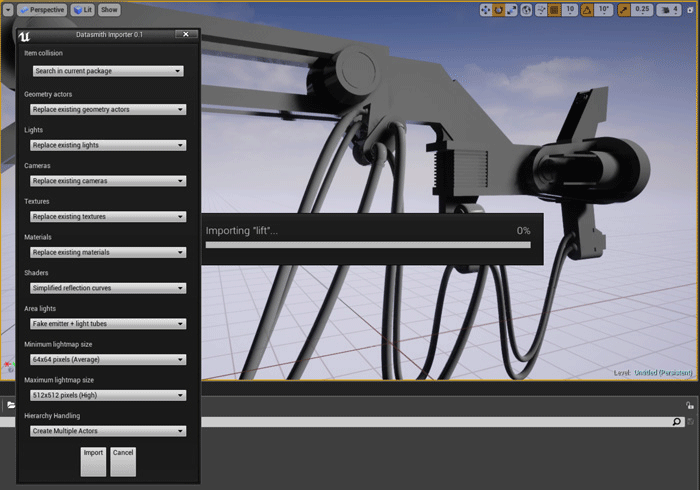This screenshot has width=700, height=490.
Task: Click the maximize viewport icon
Action: click(690, 10)
